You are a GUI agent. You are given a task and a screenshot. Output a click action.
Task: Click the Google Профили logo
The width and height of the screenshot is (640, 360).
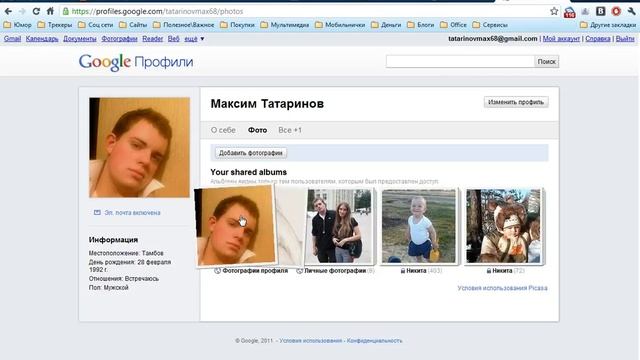(x=136, y=62)
